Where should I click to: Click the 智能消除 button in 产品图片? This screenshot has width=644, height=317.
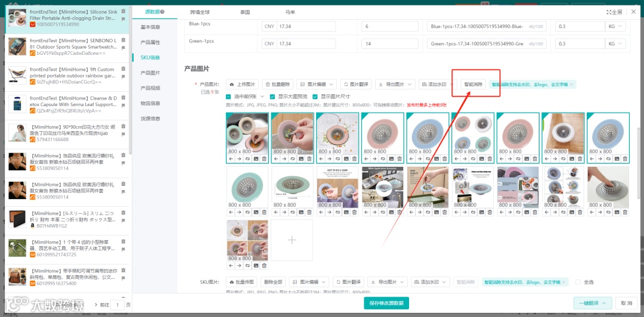click(x=473, y=85)
